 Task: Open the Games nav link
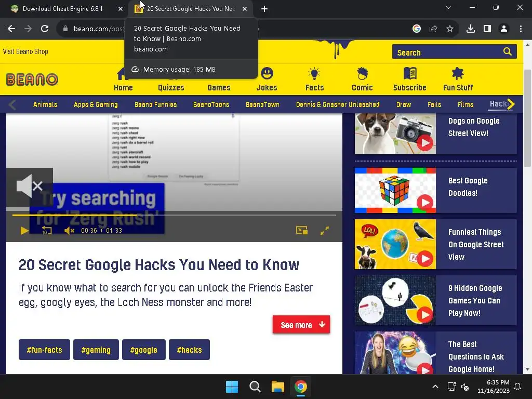219,87
